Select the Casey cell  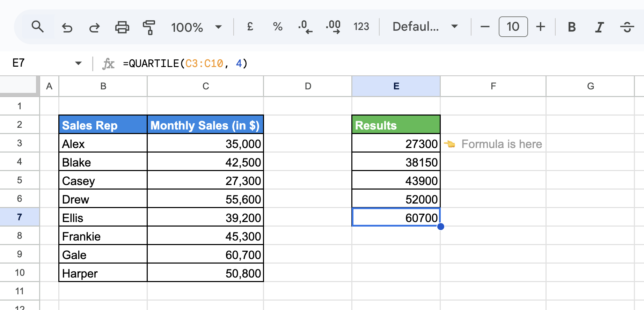pyautogui.click(x=103, y=180)
